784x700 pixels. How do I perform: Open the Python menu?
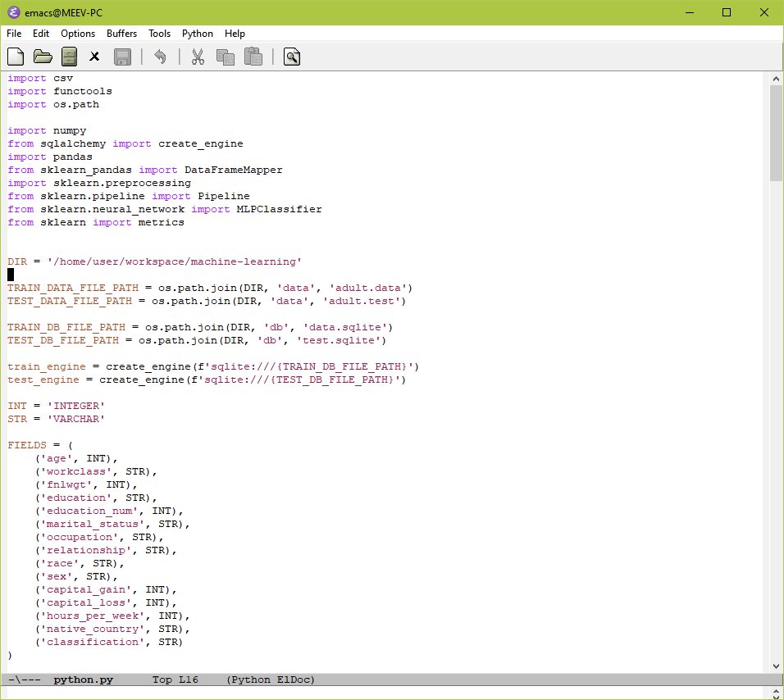point(197,34)
